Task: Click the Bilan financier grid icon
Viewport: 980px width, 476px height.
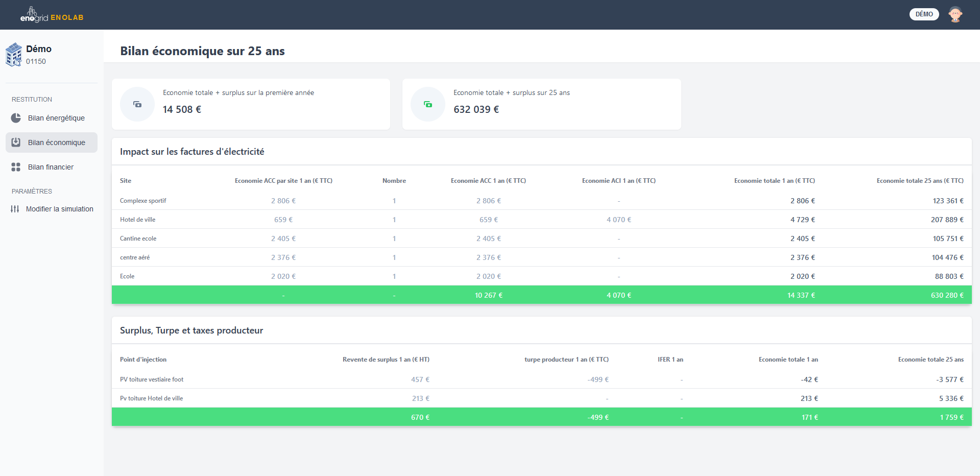Action: 16,167
